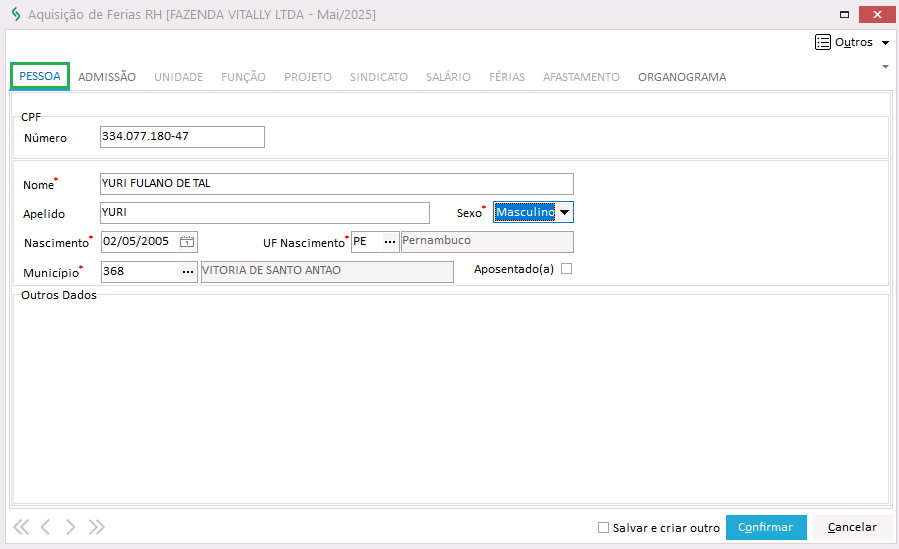Switch to the PESSOA tab
This screenshot has width=899, height=549.
[40, 76]
